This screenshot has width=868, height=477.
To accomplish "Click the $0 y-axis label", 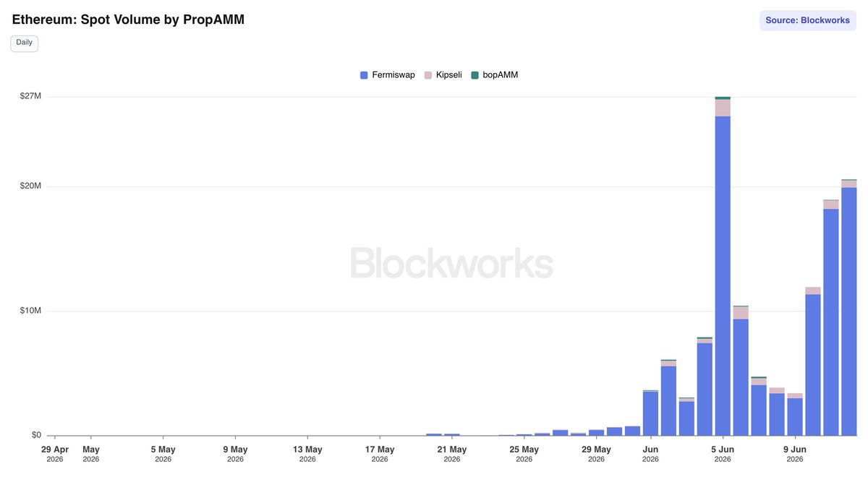I will click(x=35, y=435).
